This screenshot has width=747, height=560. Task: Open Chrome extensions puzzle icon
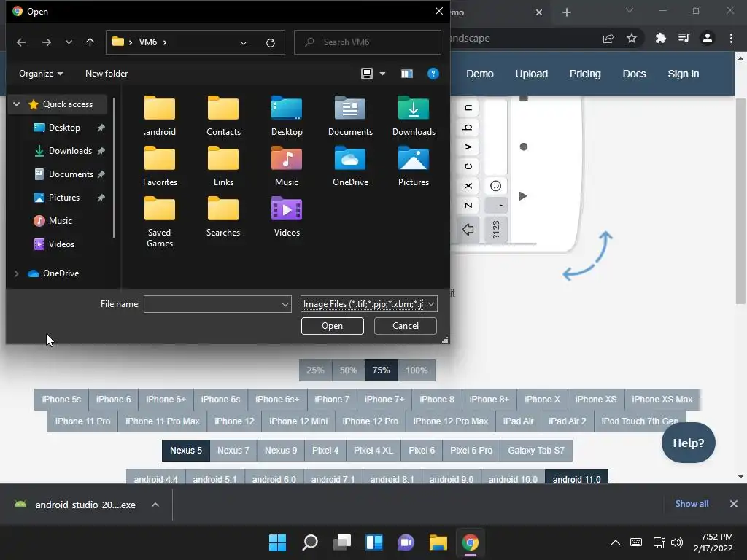(x=660, y=38)
